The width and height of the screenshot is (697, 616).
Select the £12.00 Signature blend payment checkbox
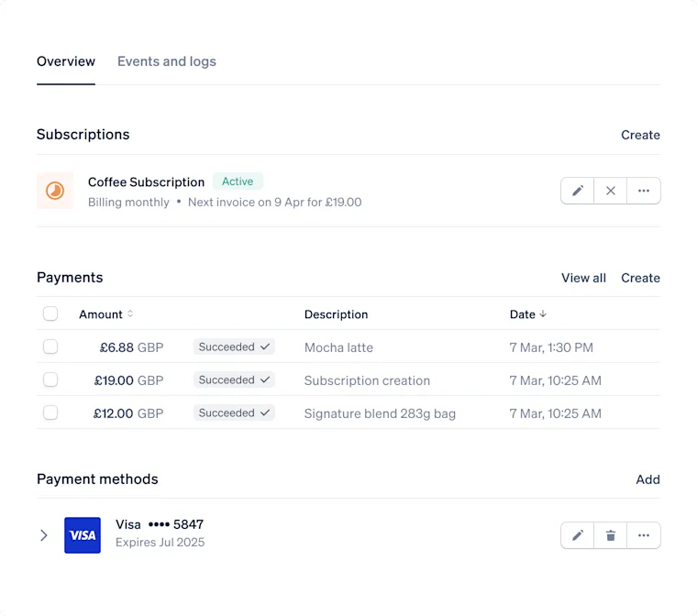(x=50, y=412)
